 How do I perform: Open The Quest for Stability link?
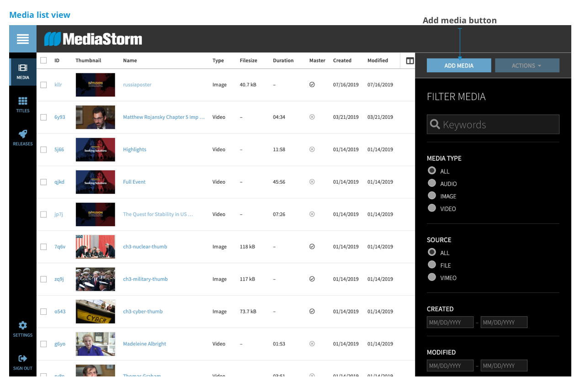tap(158, 214)
